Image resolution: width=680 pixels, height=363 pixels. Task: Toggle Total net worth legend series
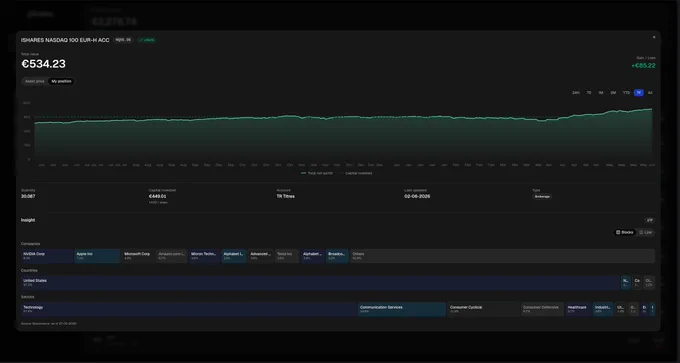tap(317, 173)
